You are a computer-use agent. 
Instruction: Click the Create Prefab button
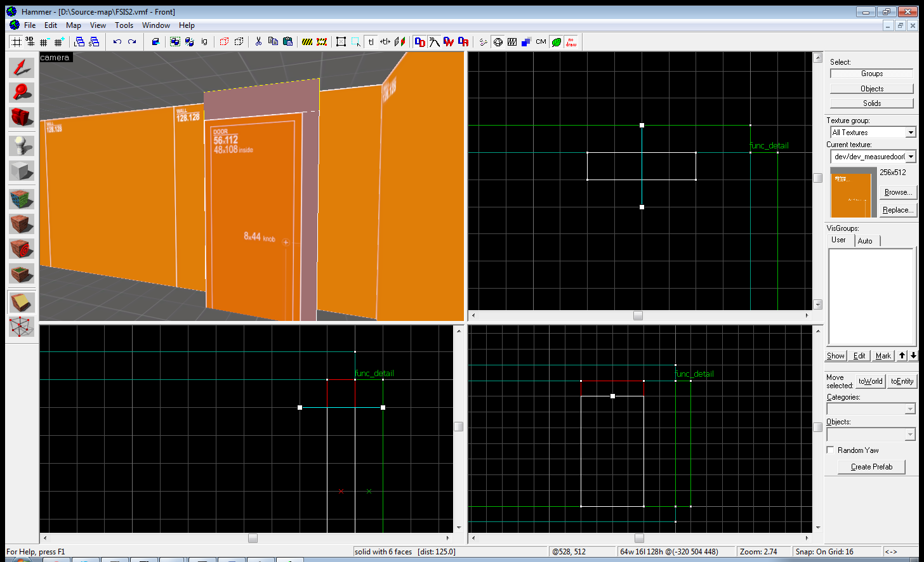click(x=871, y=466)
